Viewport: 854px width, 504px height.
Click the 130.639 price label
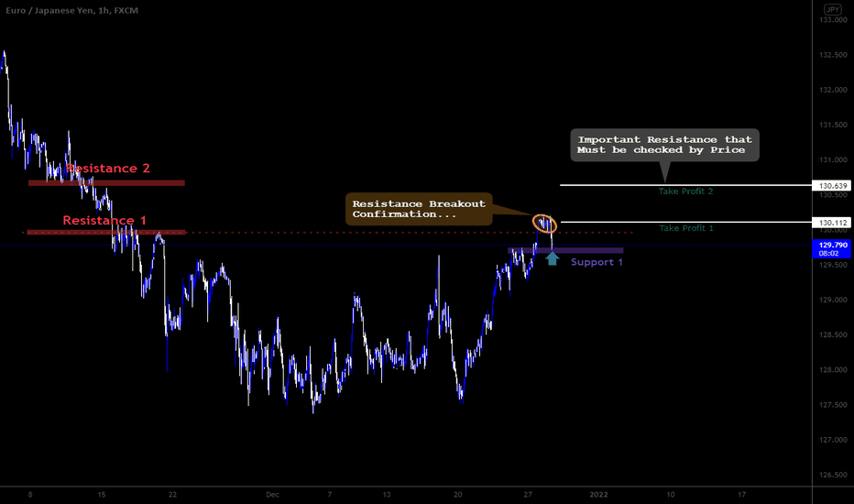831,186
